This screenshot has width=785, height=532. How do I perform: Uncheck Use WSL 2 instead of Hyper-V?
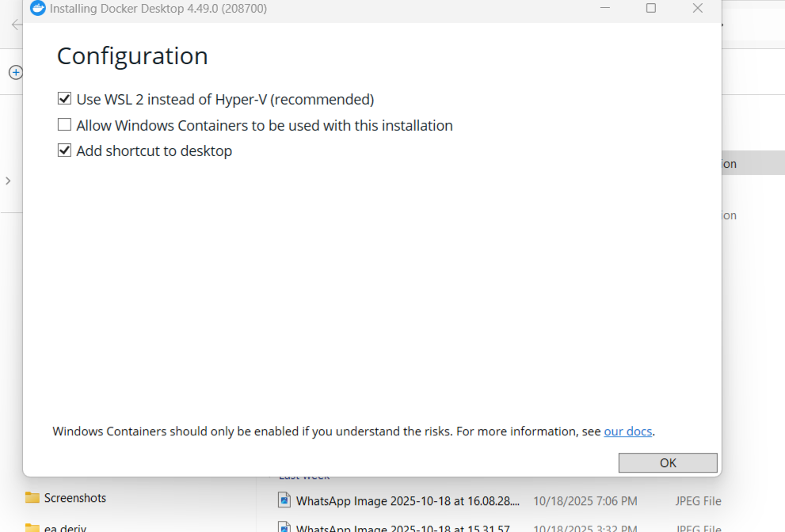pyautogui.click(x=65, y=100)
